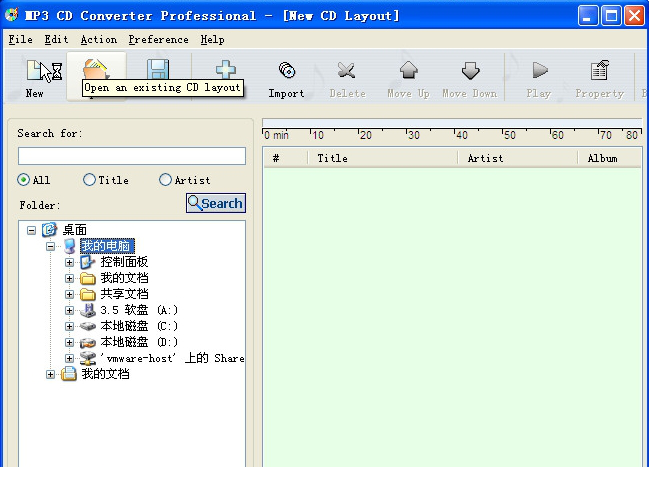Expand the 3.5 软盘 (A:) node
The image size is (649, 485).
click(x=70, y=310)
